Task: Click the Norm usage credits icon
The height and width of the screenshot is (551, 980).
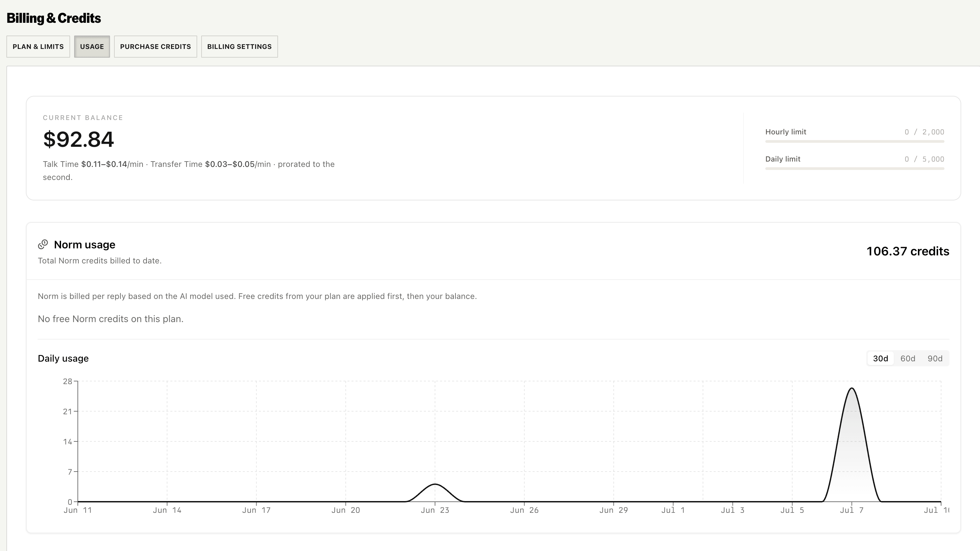Action: coord(43,245)
